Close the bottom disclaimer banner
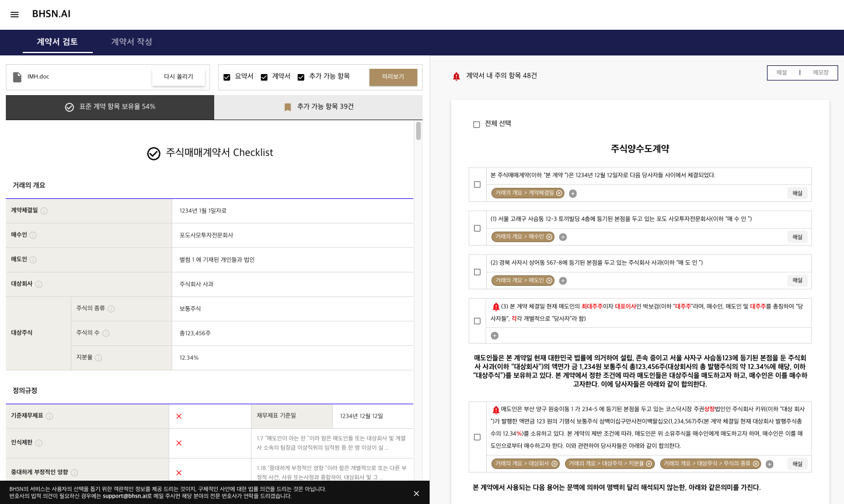 coord(416,494)
